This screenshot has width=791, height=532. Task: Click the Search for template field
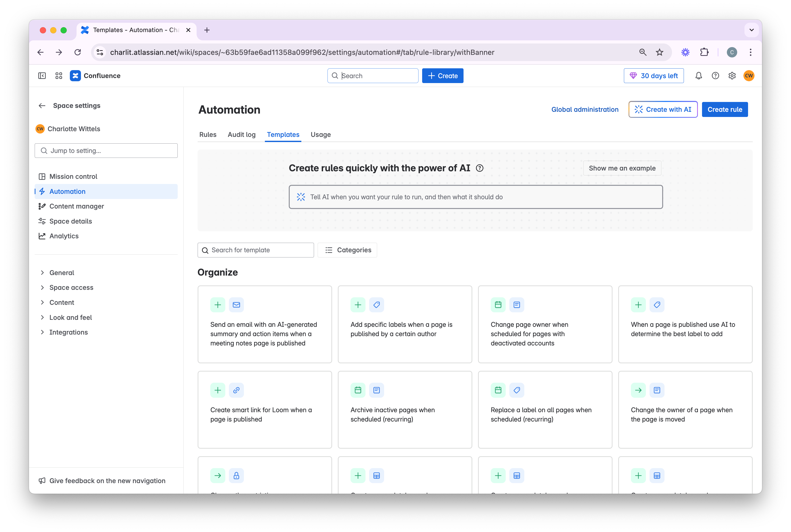coord(255,250)
